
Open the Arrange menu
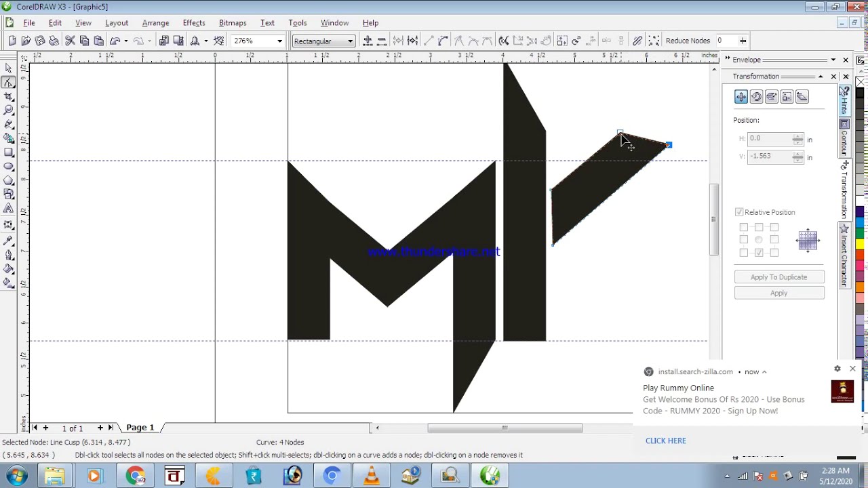(x=155, y=23)
